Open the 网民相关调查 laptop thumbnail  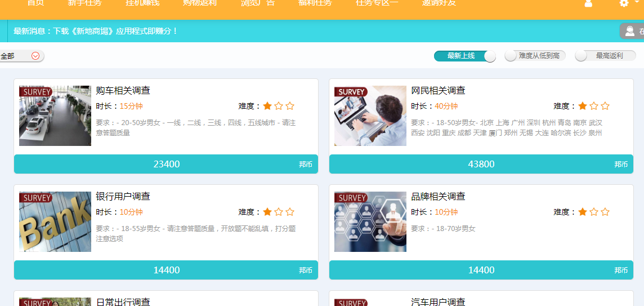[x=370, y=116]
